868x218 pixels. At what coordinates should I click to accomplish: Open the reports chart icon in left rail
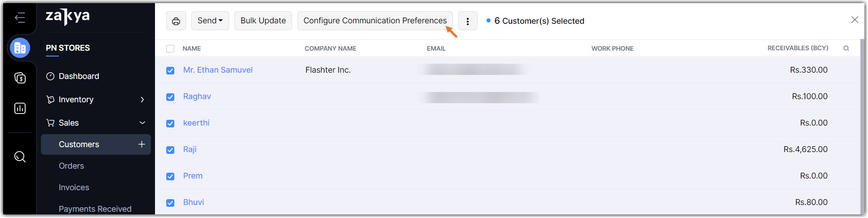coord(20,109)
